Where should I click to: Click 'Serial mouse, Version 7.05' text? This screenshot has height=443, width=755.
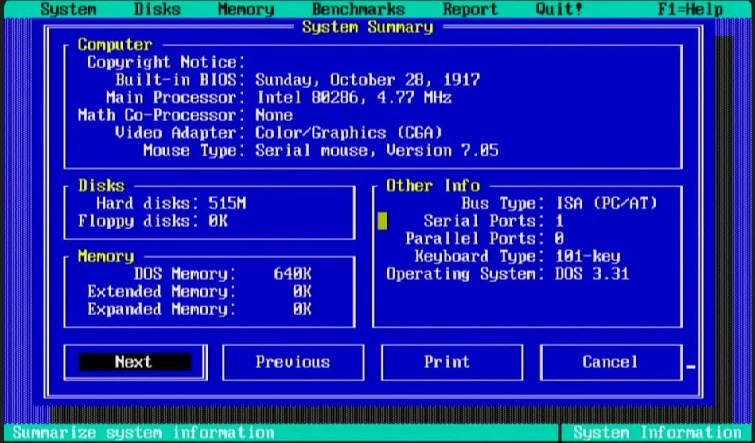377,151
